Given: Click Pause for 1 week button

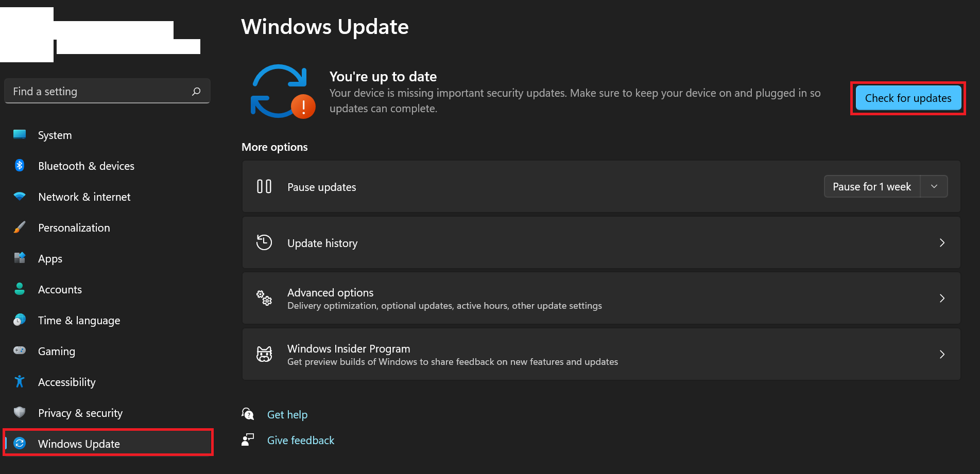Looking at the screenshot, I should tap(872, 186).
